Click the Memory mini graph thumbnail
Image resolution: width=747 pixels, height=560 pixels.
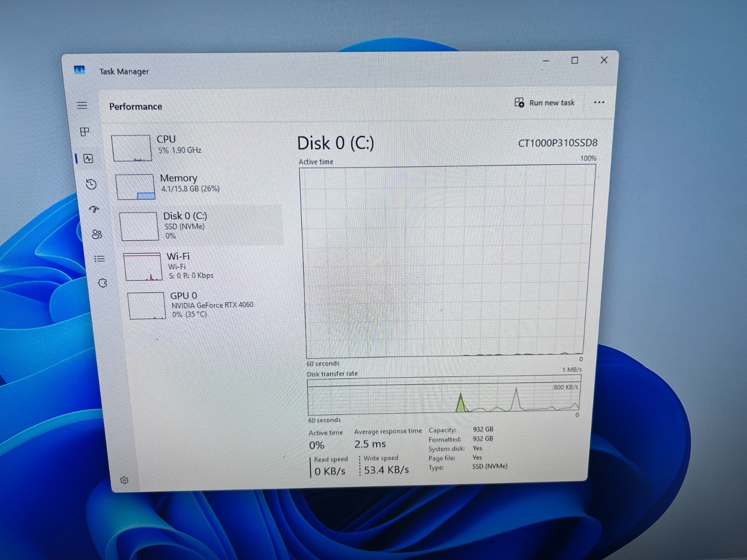(x=135, y=187)
